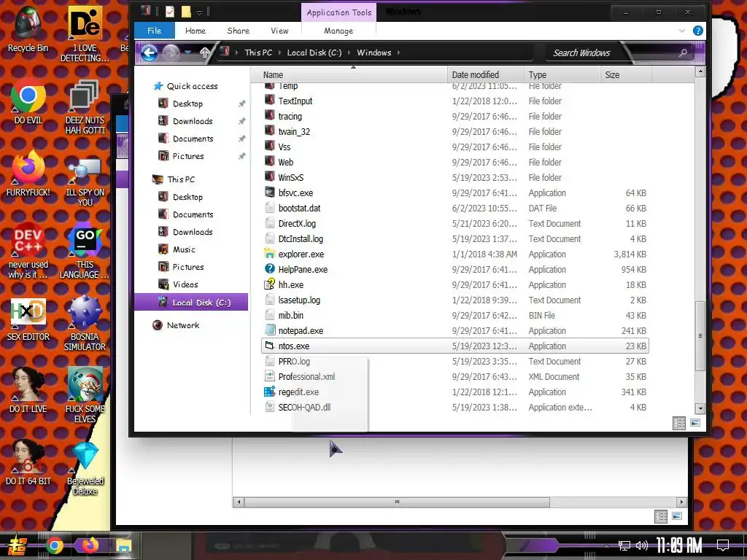Open the Bejeweled Deluxe desktop shortcut
This screenshot has width=747, height=560.
pyautogui.click(x=85, y=469)
